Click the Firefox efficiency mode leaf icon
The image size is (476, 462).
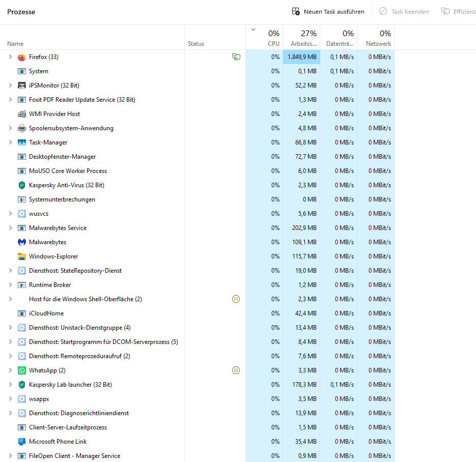[236, 57]
